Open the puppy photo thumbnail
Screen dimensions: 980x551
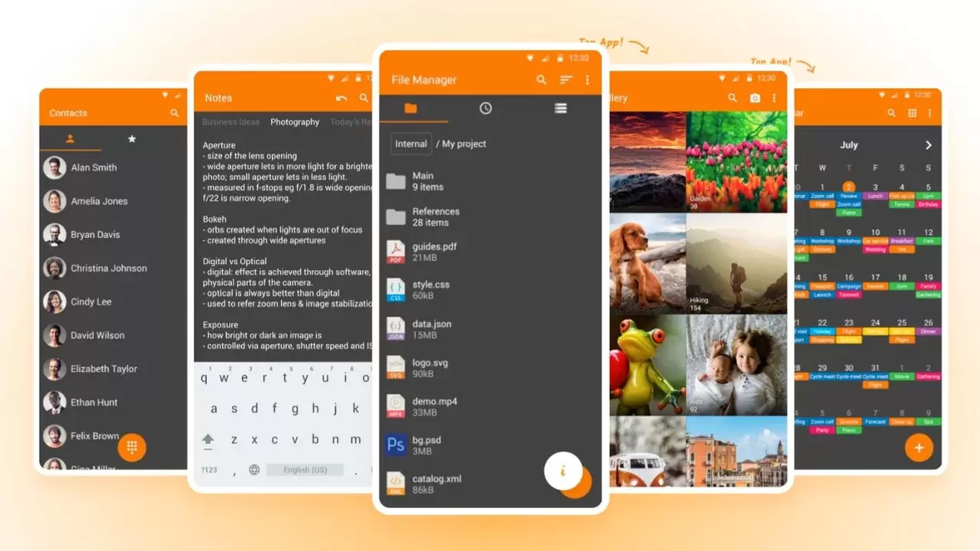(x=648, y=264)
